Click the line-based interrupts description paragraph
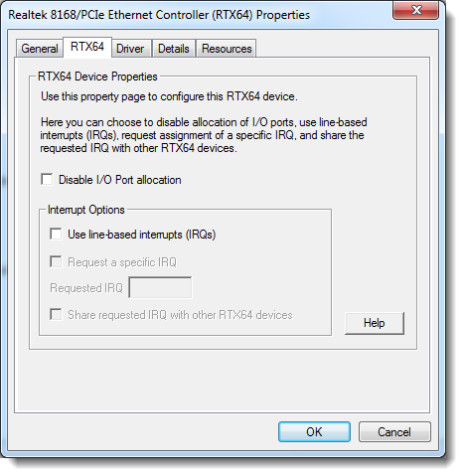The width and height of the screenshot is (464, 476). tap(204, 135)
